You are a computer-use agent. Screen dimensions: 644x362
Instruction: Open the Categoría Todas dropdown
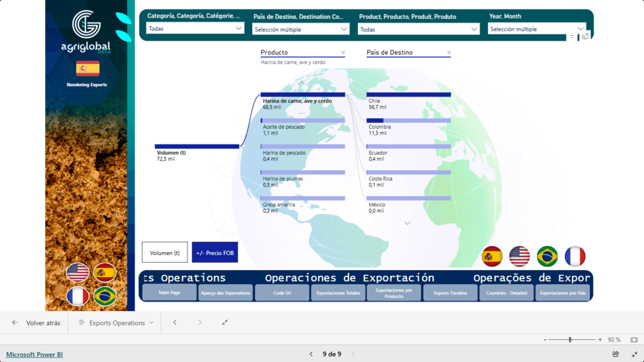point(194,28)
